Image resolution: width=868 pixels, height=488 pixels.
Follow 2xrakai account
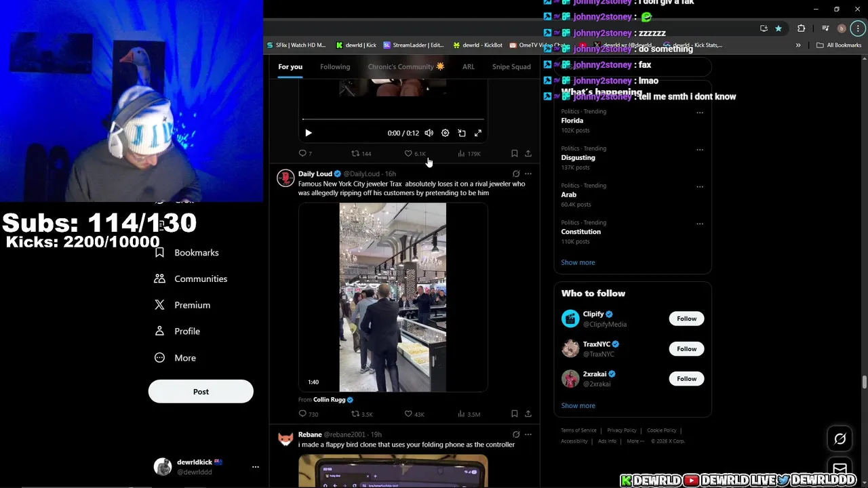[x=686, y=379]
